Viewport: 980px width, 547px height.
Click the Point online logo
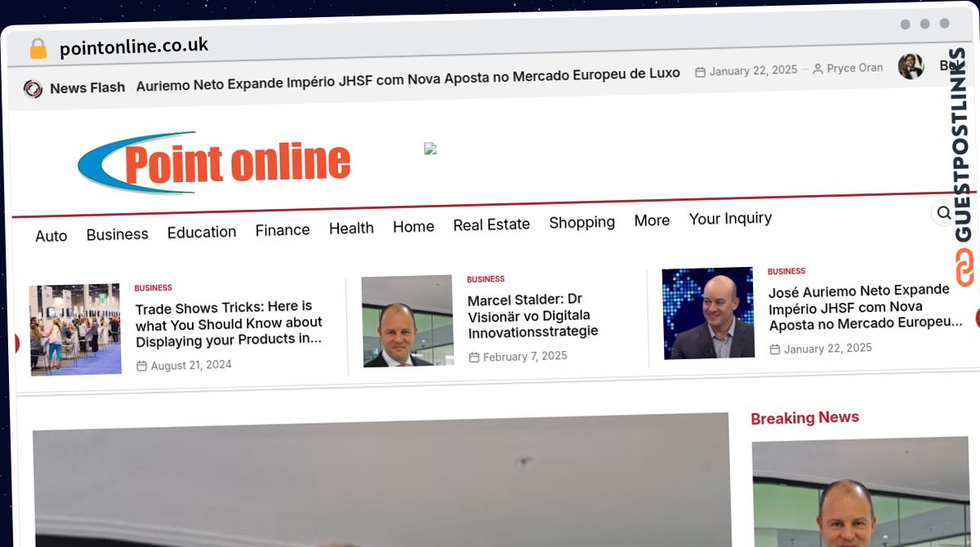214,162
